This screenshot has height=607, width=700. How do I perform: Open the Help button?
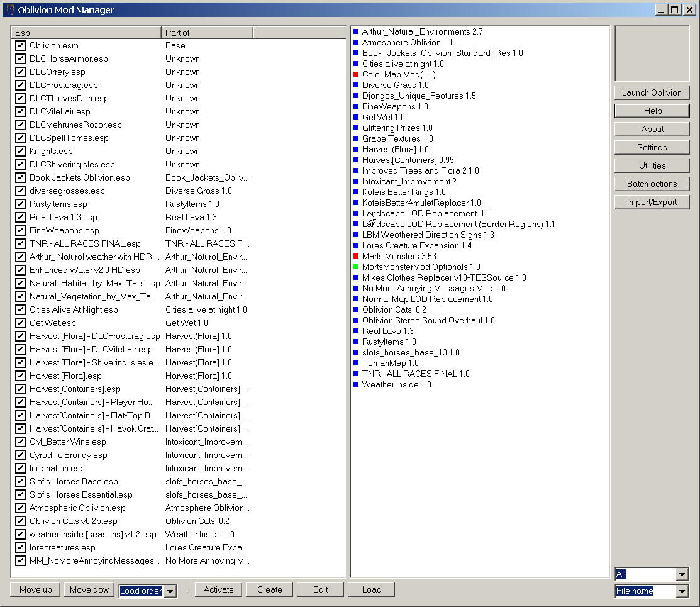[x=652, y=111]
